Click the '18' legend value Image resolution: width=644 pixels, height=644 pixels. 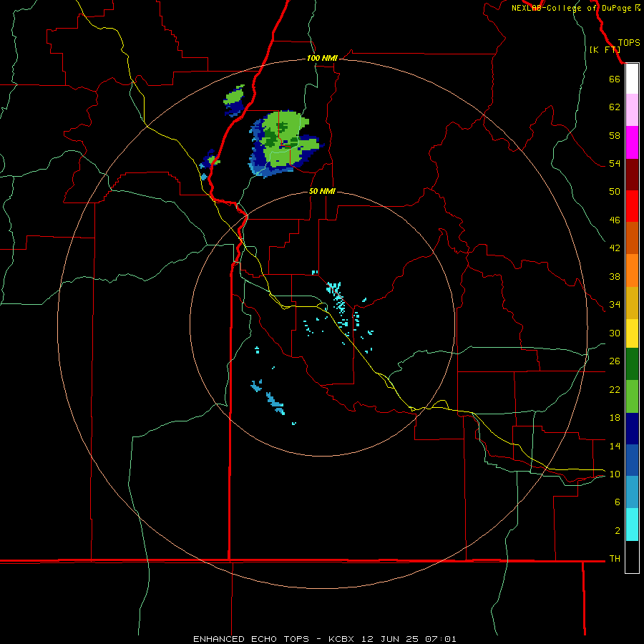pos(615,418)
